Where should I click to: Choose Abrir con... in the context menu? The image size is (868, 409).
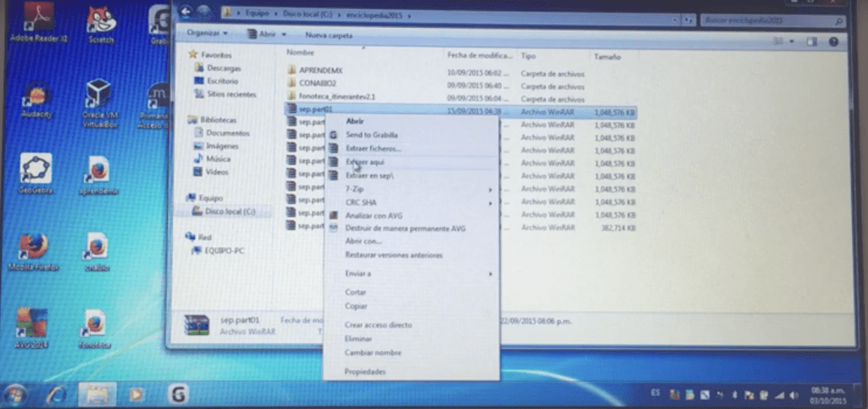coord(363,241)
